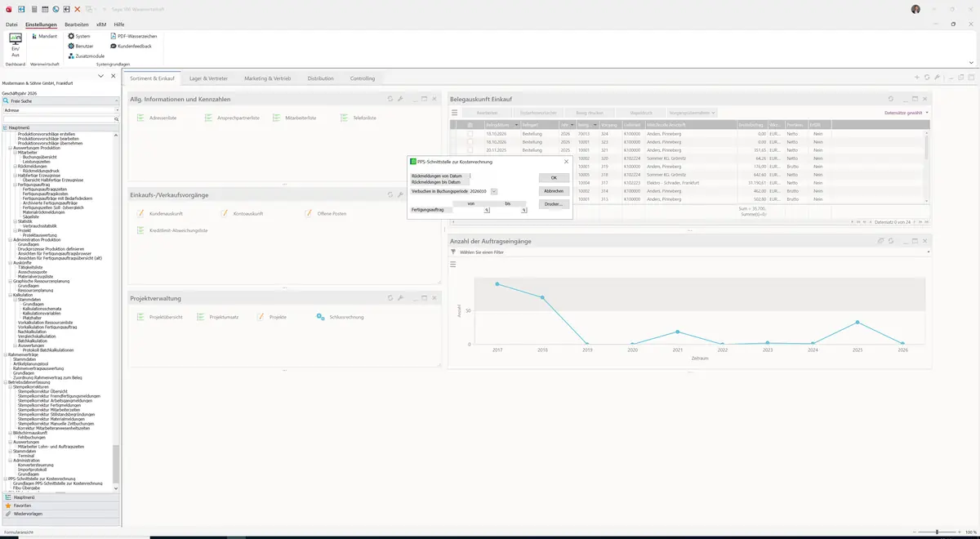Open the Mandant settings
980x539 pixels.
point(43,36)
